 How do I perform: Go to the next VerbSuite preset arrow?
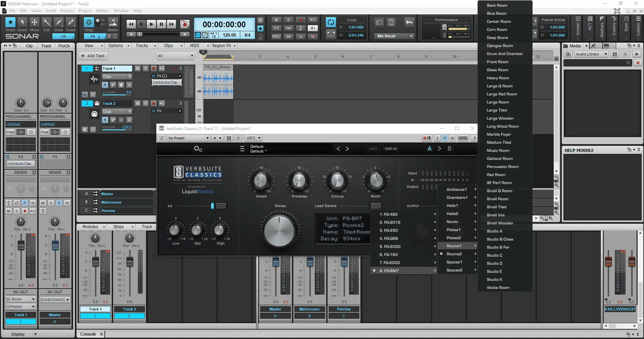[347, 149]
